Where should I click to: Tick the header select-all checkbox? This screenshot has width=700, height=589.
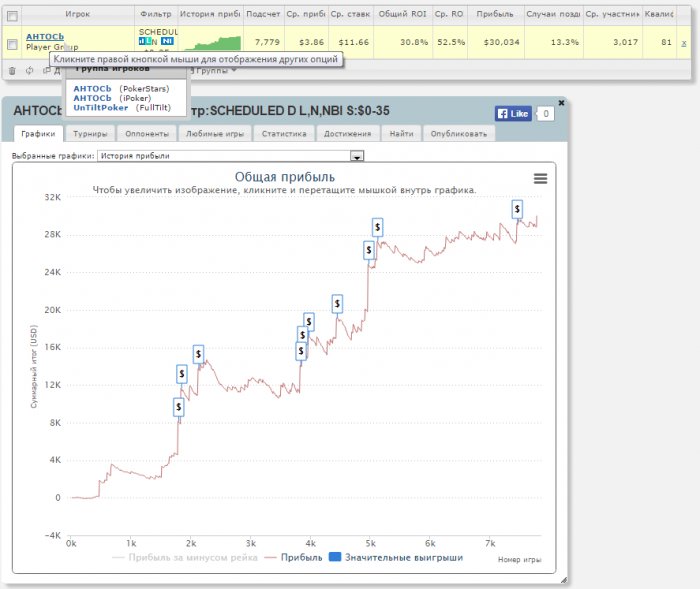coord(12,16)
